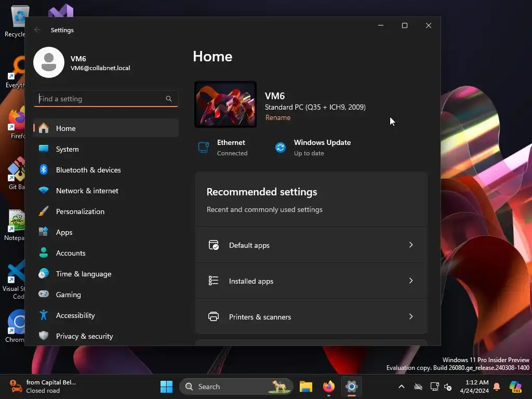Open the Default apps row
Screen dimensions: 532x399
[x=311, y=245]
